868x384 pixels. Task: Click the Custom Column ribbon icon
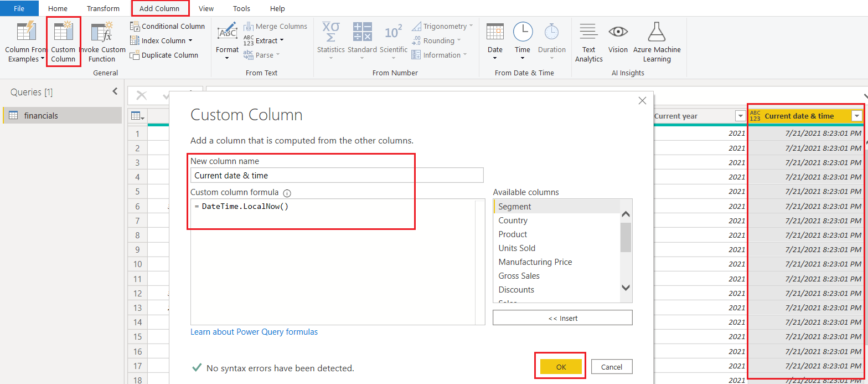63,32
